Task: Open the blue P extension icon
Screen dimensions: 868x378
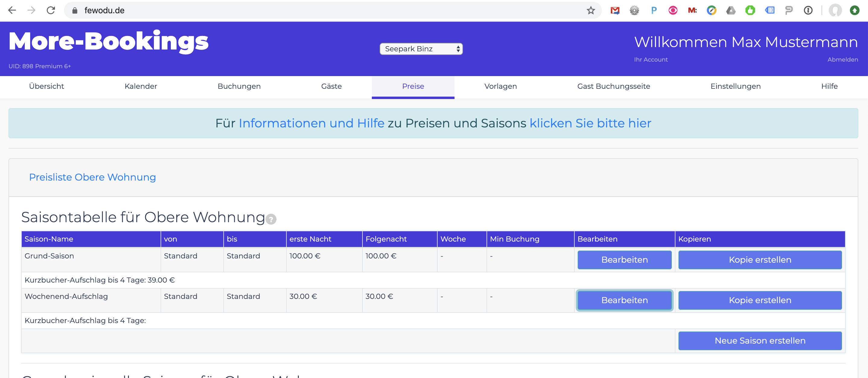Action: point(654,11)
